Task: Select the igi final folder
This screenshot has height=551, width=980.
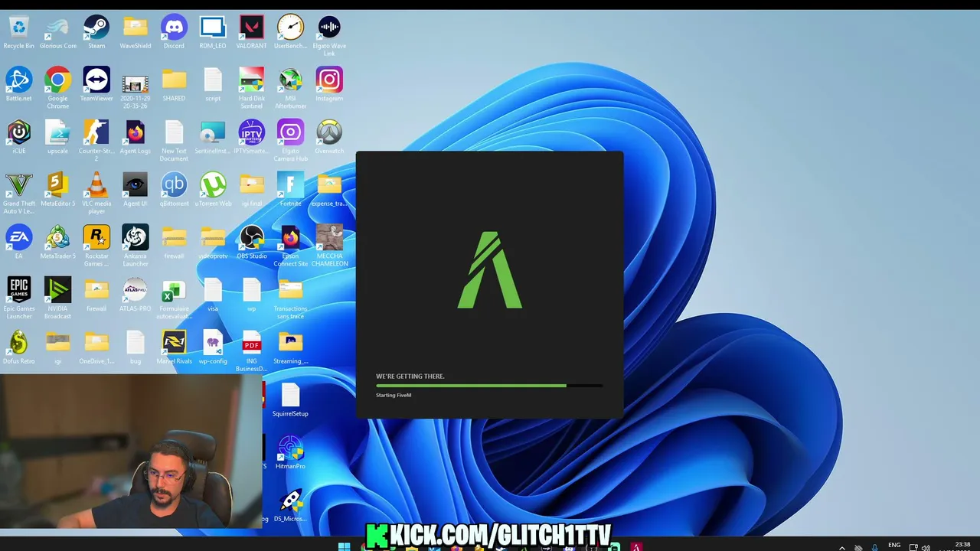Action: [x=251, y=185]
